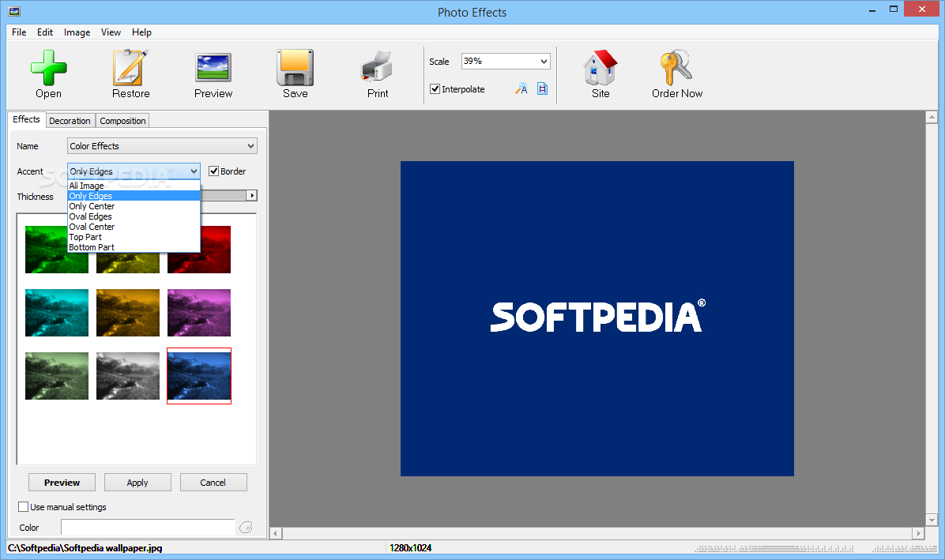Minimize the Photo Effects window
The image size is (945, 560).
click(x=872, y=9)
